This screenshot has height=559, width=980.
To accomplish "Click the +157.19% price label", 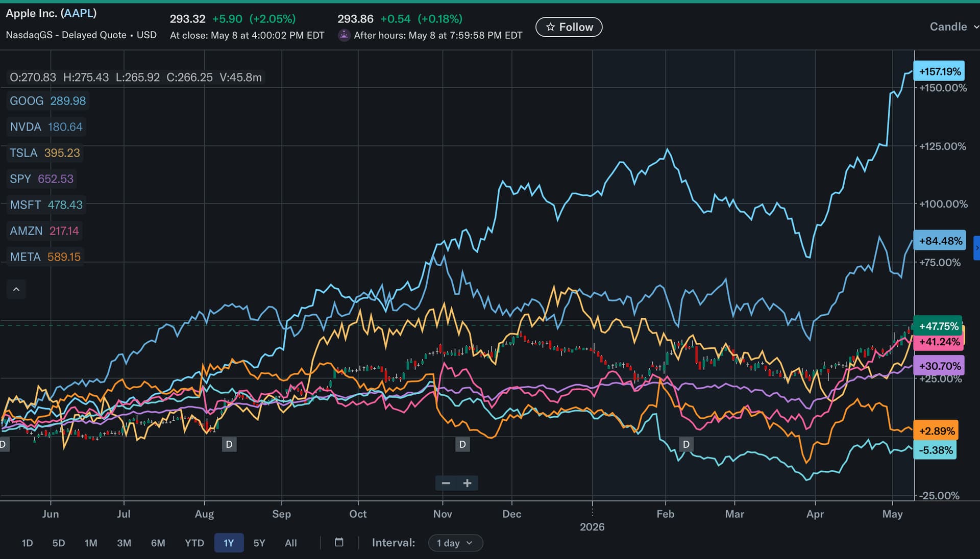I will coord(940,71).
